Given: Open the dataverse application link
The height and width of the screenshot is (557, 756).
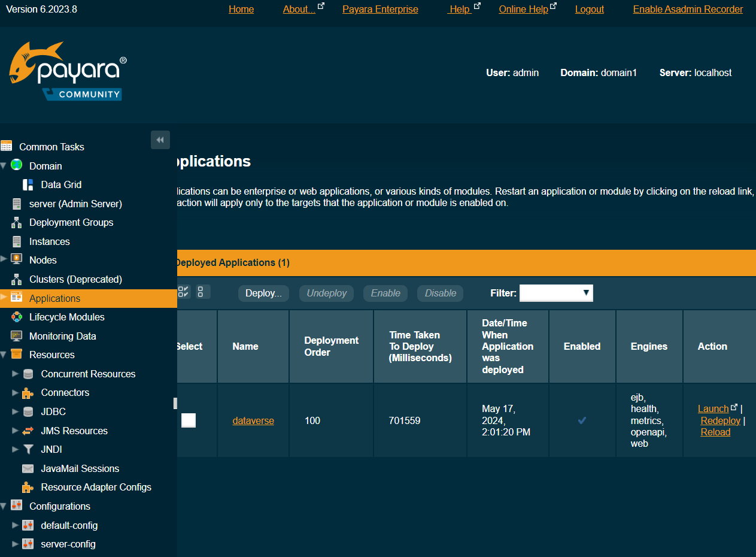Looking at the screenshot, I should [253, 421].
